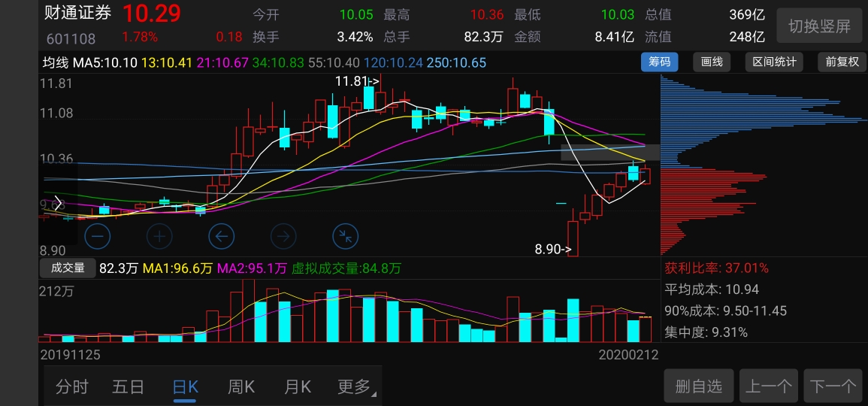
Task: Switch to the 分时 tab
Action: (x=71, y=386)
